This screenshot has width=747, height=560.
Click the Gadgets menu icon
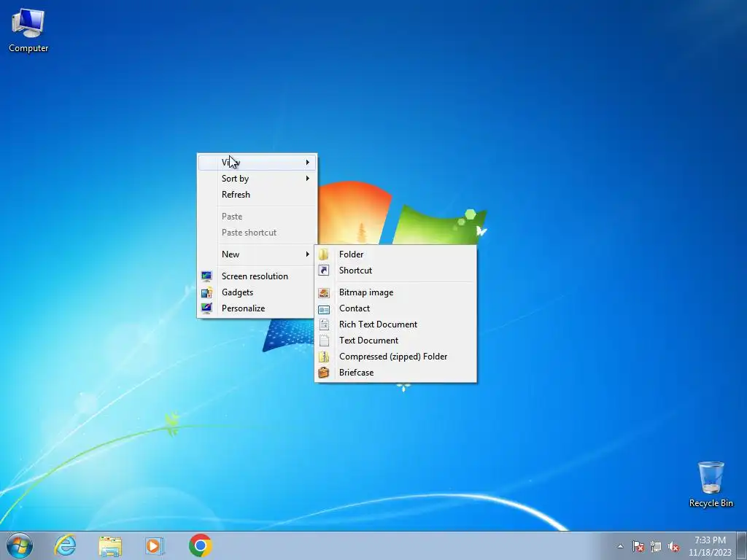tap(206, 292)
